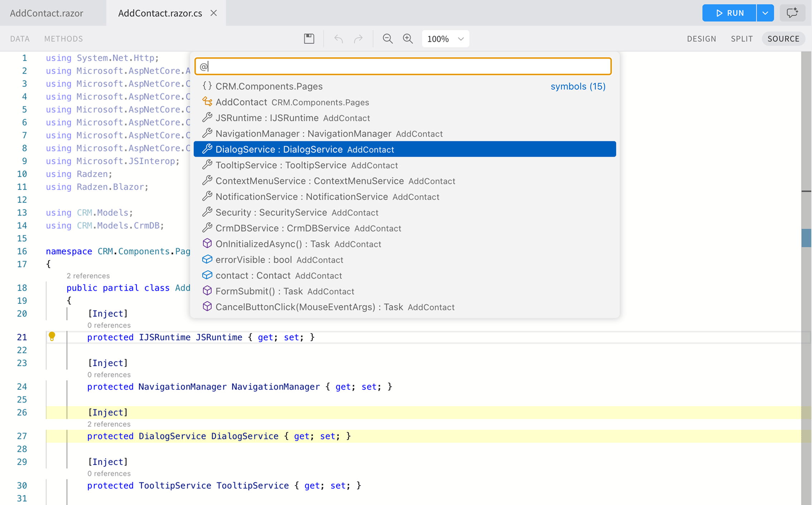Click the RUN button
Viewport: 812px width, 505px height.
[729, 13]
